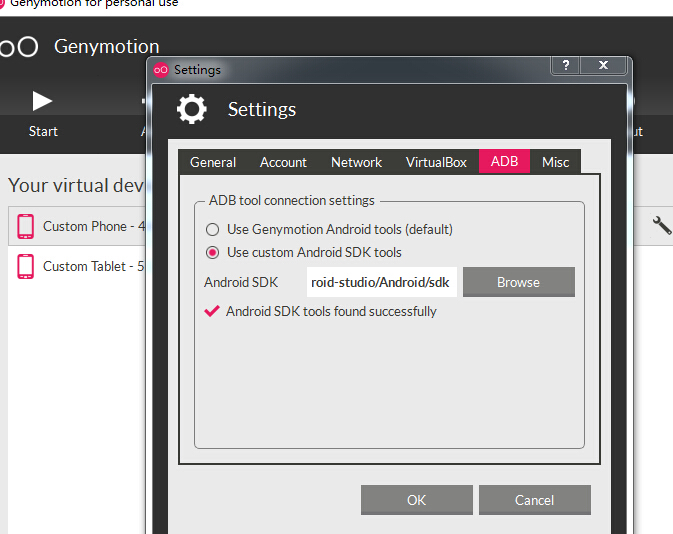Open the General tab

(x=213, y=162)
